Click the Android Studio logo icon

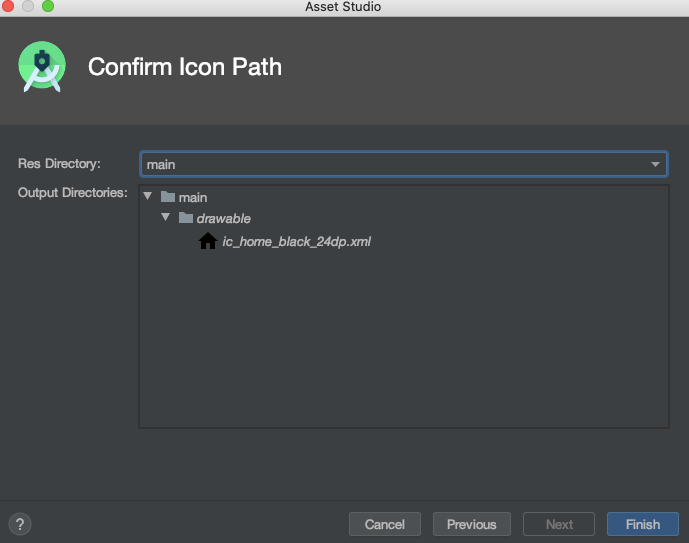[42, 66]
